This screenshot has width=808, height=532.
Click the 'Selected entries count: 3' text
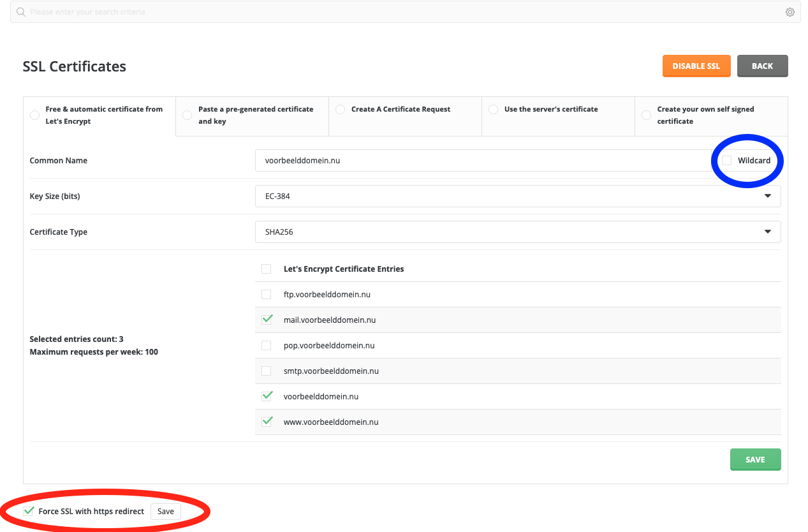(x=77, y=339)
